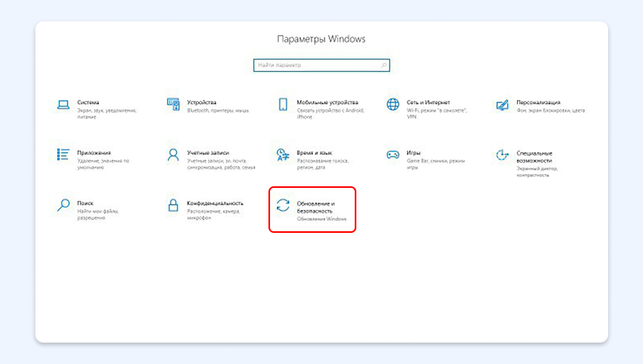Open the Система settings title link
The height and width of the screenshot is (364, 643).
[88, 102]
